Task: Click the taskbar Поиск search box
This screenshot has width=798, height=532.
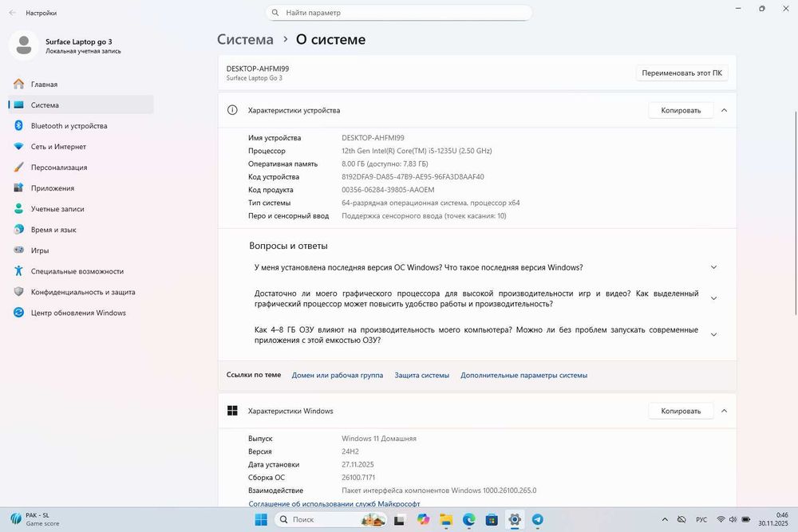Action: point(331,519)
